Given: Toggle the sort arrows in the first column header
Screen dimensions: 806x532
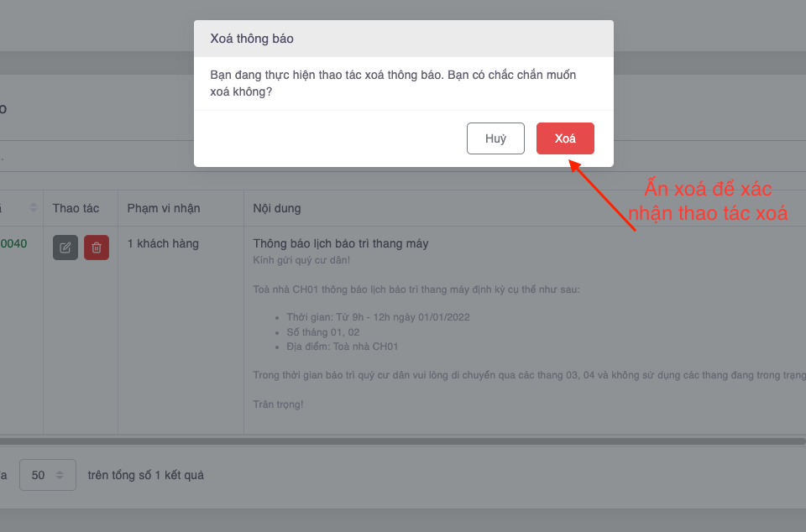Looking at the screenshot, I should tap(34, 207).
